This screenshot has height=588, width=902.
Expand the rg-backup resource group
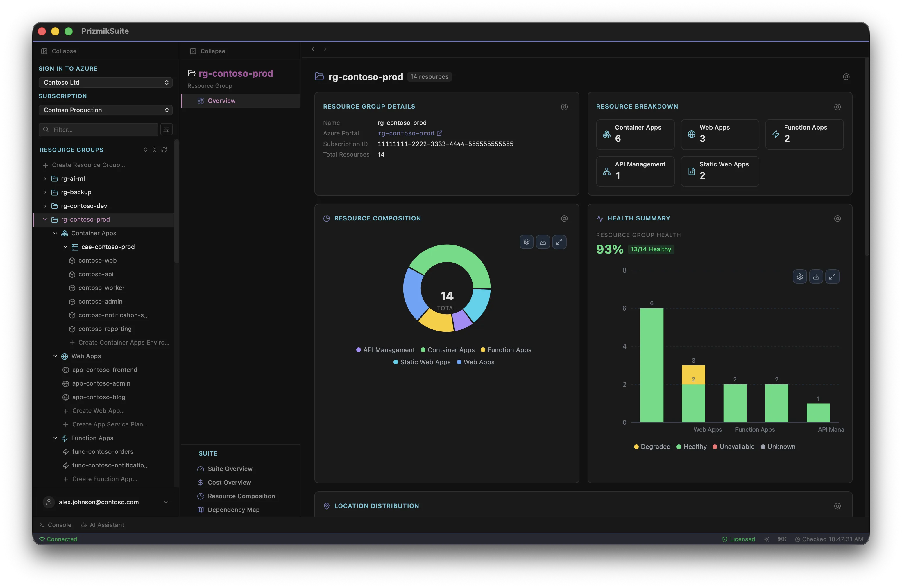pyautogui.click(x=44, y=192)
